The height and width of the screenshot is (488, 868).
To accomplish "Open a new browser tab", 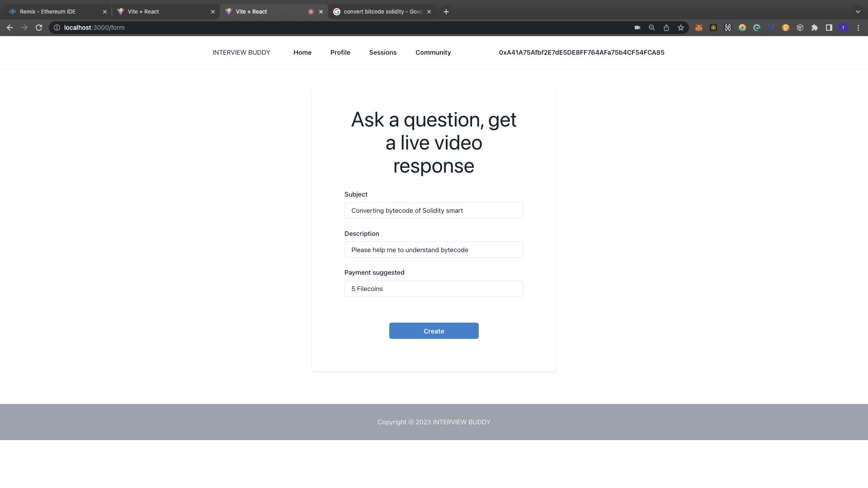I will pyautogui.click(x=446, y=12).
